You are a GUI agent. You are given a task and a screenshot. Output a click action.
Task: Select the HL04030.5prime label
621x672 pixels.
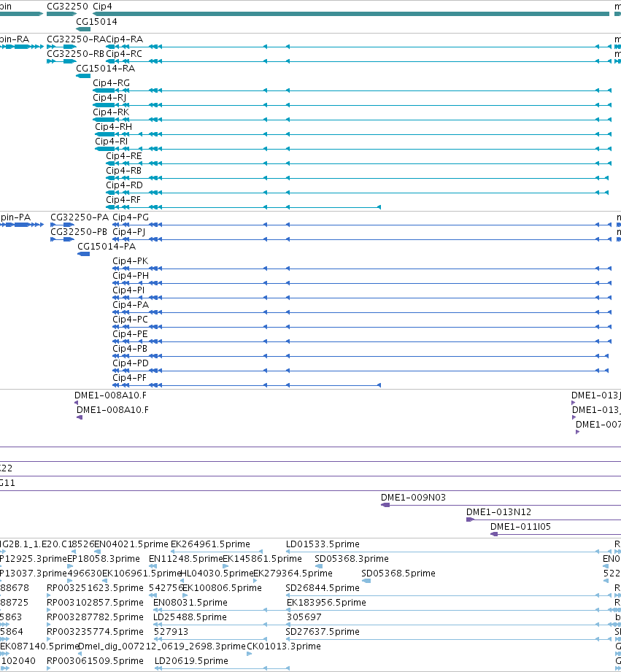[217, 573]
